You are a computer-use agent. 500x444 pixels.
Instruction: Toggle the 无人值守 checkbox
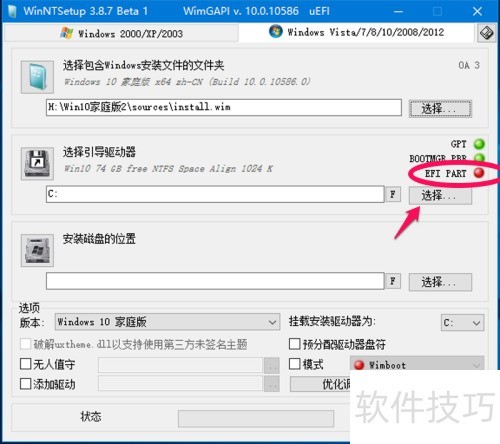pos(26,364)
